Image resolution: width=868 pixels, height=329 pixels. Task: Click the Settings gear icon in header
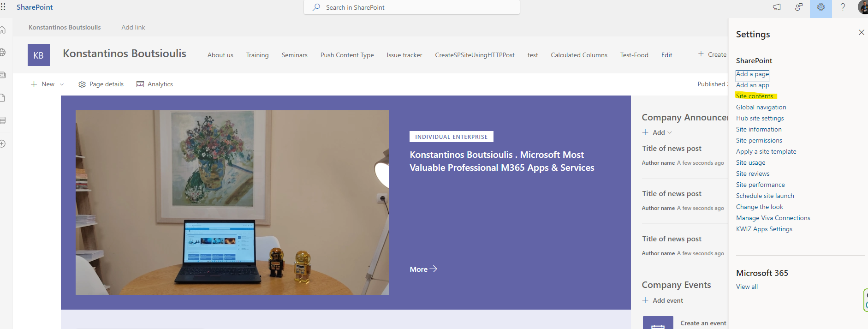pyautogui.click(x=820, y=7)
